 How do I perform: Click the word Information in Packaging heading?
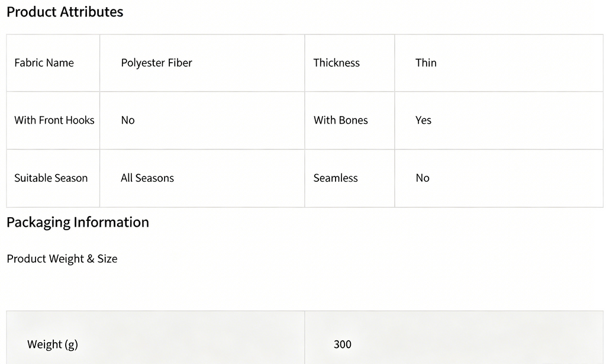(x=111, y=222)
